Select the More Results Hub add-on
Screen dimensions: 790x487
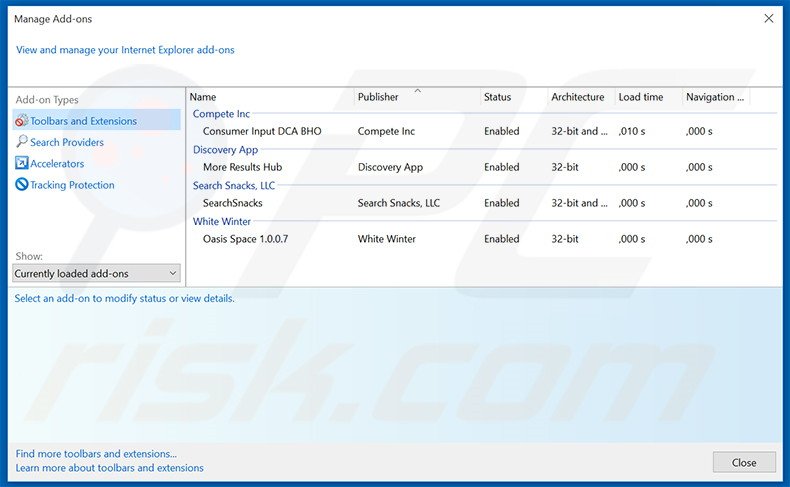(x=242, y=167)
